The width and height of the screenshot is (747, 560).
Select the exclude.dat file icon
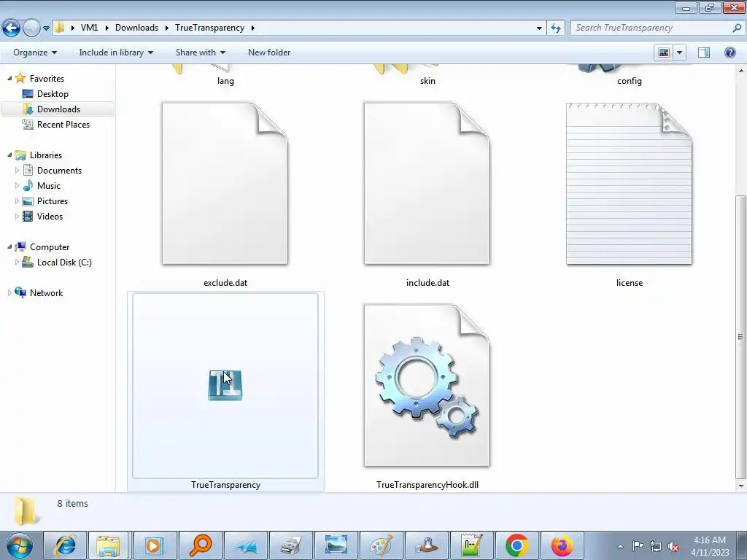click(x=225, y=183)
